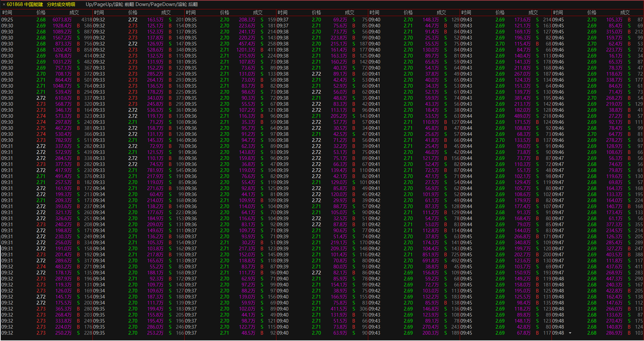
Task: Select the 4318 volume cell
Action: pyautogui.click(x=87, y=20)
